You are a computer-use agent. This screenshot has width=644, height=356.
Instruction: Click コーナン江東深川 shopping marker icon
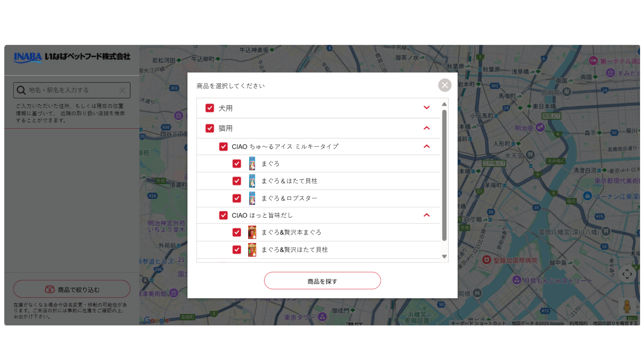(x=587, y=196)
